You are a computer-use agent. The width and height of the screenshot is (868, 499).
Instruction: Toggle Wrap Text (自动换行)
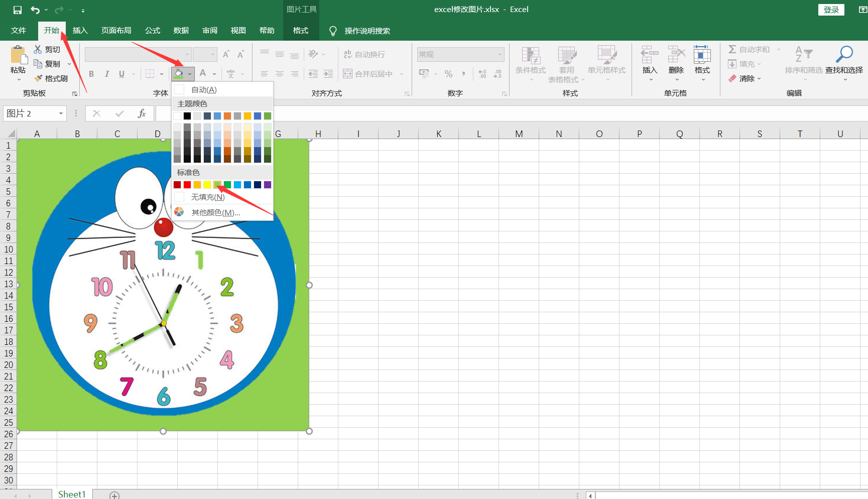click(364, 54)
